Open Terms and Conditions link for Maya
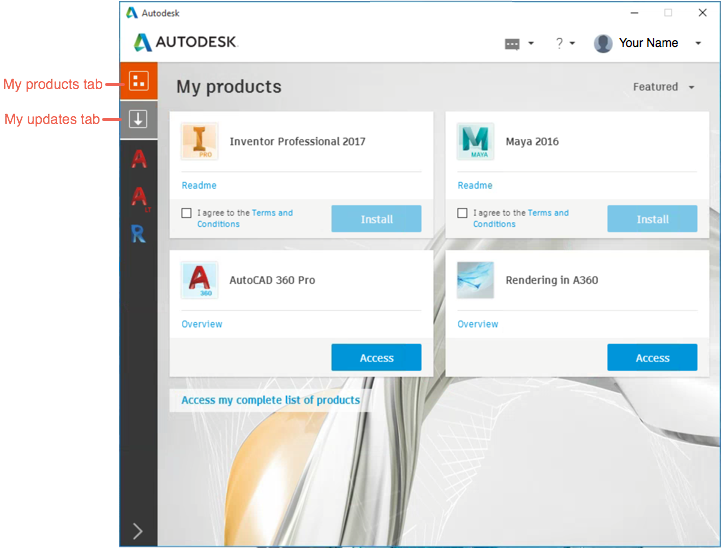The height and width of the screenshot is (548, 721). [521, 218]
